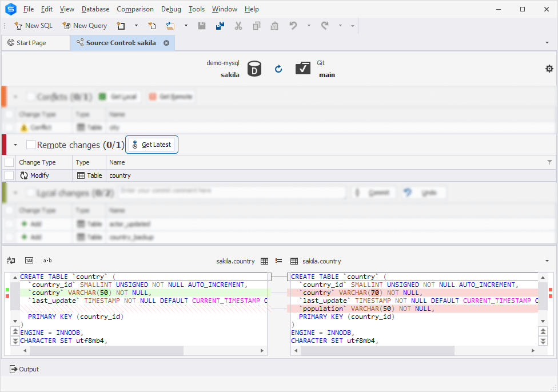Viewport: 558px width, 392px height.
Task: Click the left diff pane horizontal scrollbar
Action: click(x=107, y=350)
